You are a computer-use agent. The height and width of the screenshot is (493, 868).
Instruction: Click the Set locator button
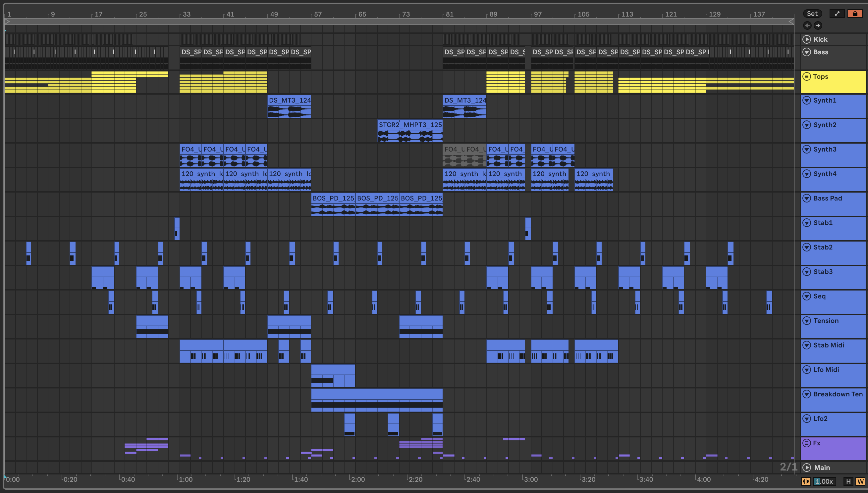pos(812,14)
